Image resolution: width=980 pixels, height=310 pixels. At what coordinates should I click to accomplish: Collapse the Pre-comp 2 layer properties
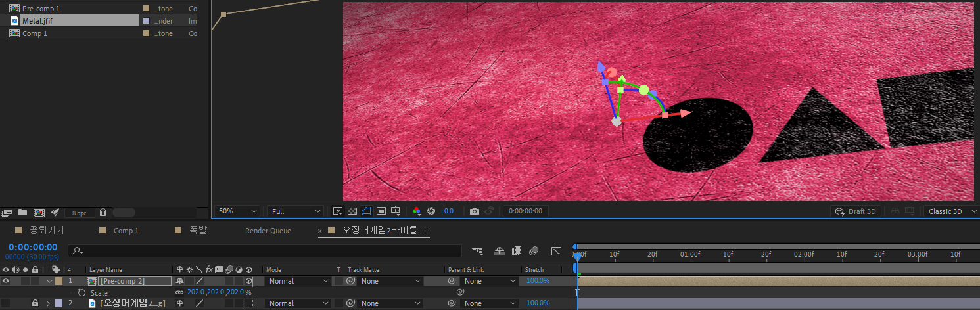(49, 281)
